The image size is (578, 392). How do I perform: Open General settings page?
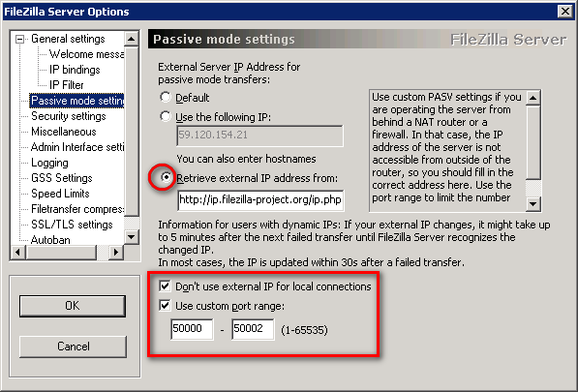point(68,39)
